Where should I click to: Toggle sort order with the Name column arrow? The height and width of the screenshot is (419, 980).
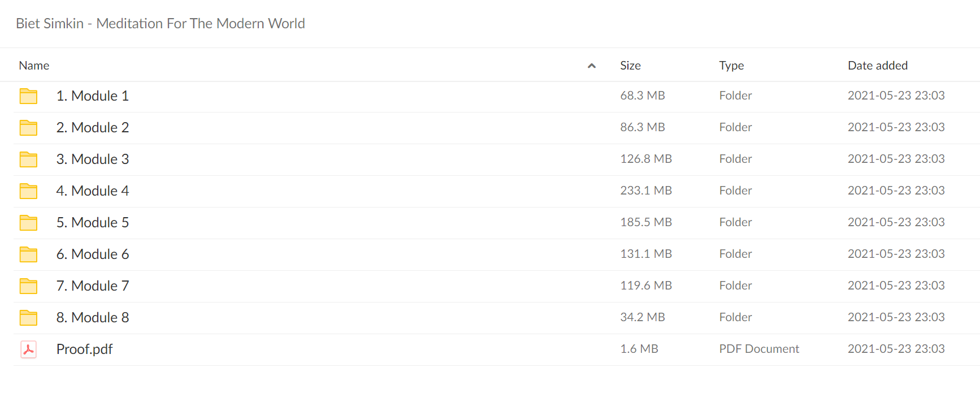point(592,66)
